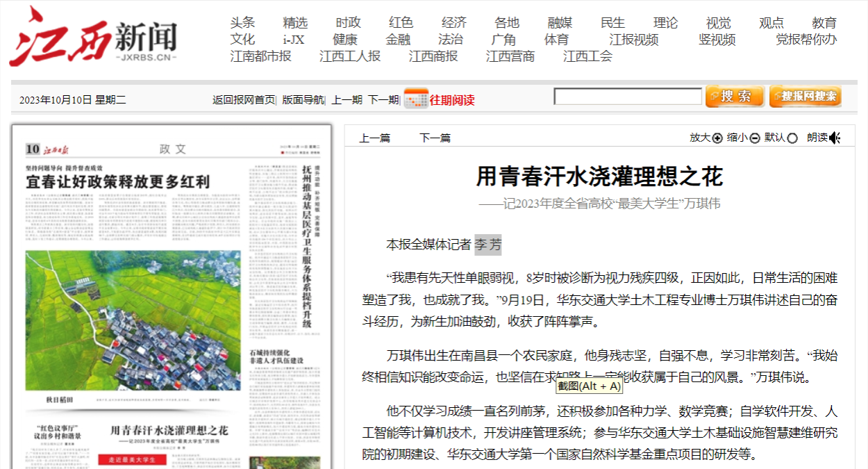Click into the search text field
868x469 pixels.
627,97
